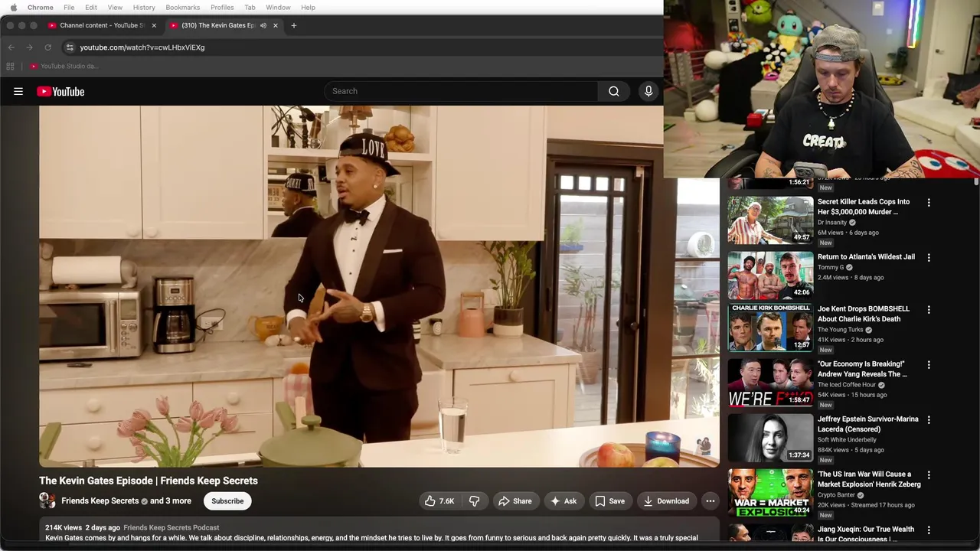
Task: Open options for Secret Killer Leads Cops video
Action: pos(929,203)
